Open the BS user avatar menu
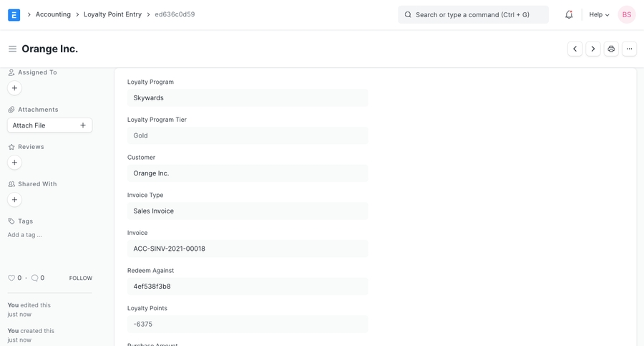This screenshot has height=346, width=644. (626, 14)
